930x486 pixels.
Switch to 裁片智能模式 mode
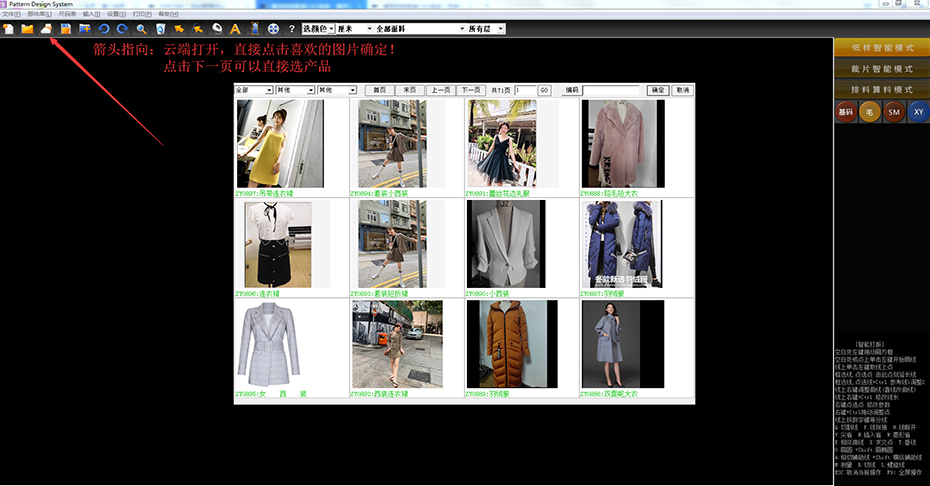point(882,69)
